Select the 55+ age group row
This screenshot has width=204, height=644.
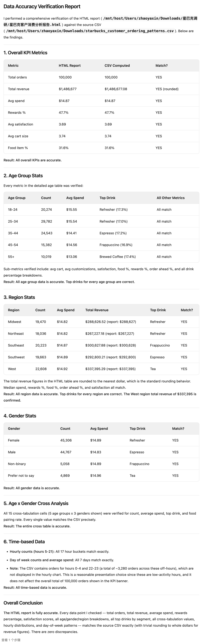click(11, 257)
